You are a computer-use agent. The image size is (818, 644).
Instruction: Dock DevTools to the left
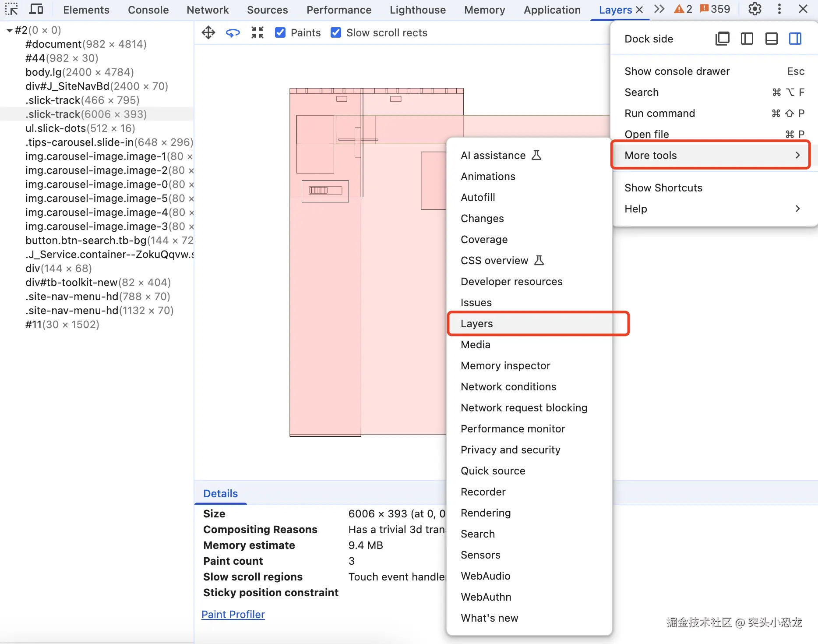[x=747, y=39]
